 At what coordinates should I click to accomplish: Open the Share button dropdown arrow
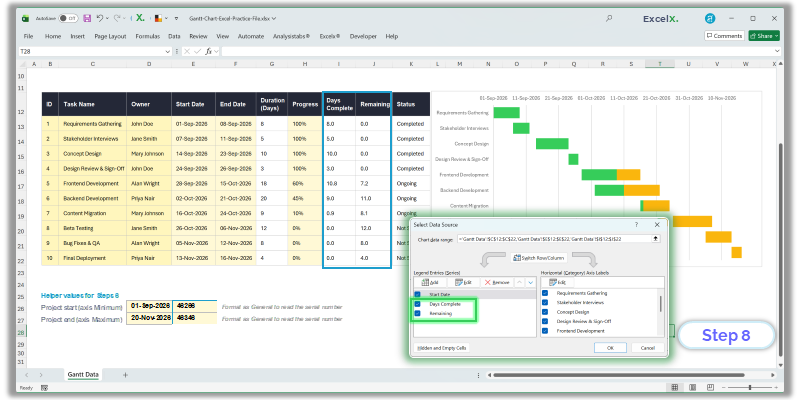[x=777, y=36]
